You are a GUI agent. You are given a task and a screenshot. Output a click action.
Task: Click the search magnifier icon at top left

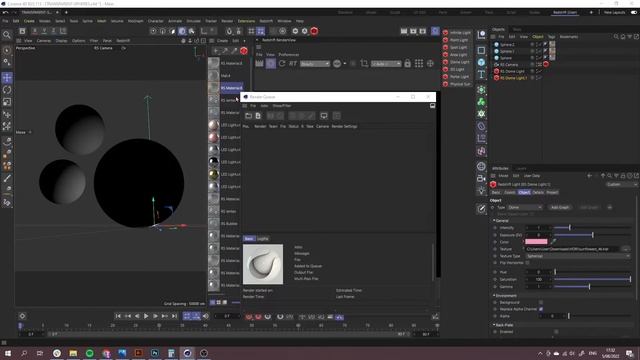click(x=7, y=35)
